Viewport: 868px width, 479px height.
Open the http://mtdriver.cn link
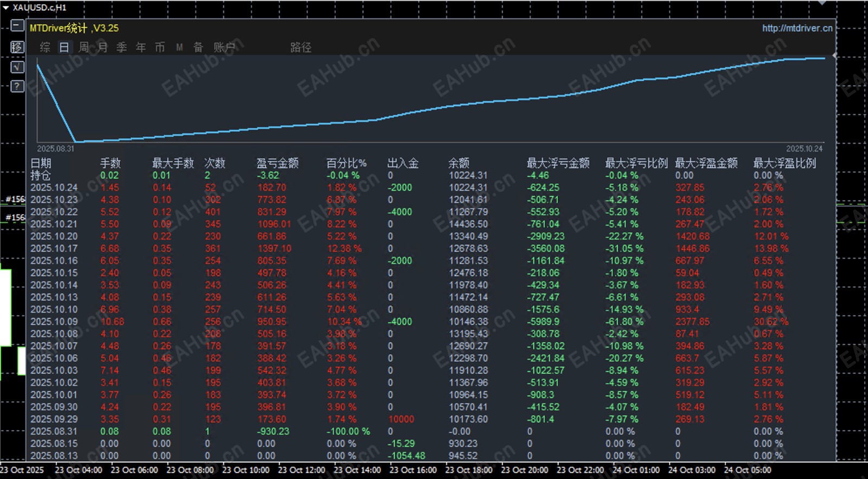(797, 28)
